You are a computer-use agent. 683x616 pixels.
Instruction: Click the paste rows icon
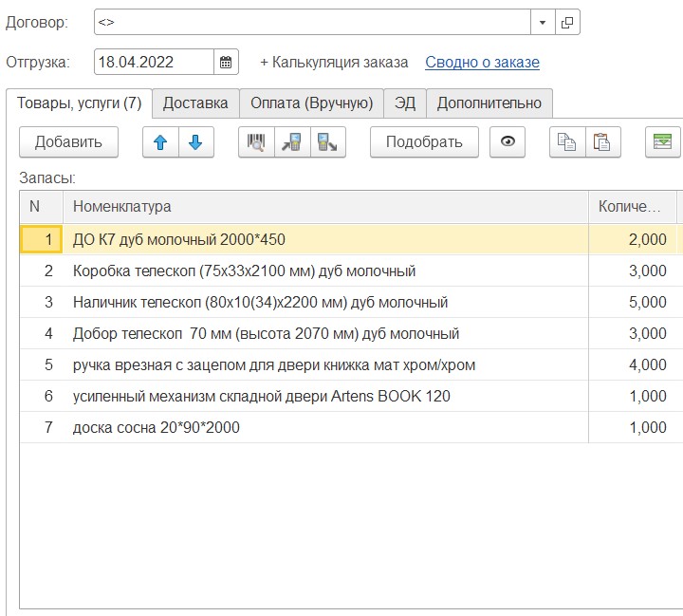(x=601, y=142)
